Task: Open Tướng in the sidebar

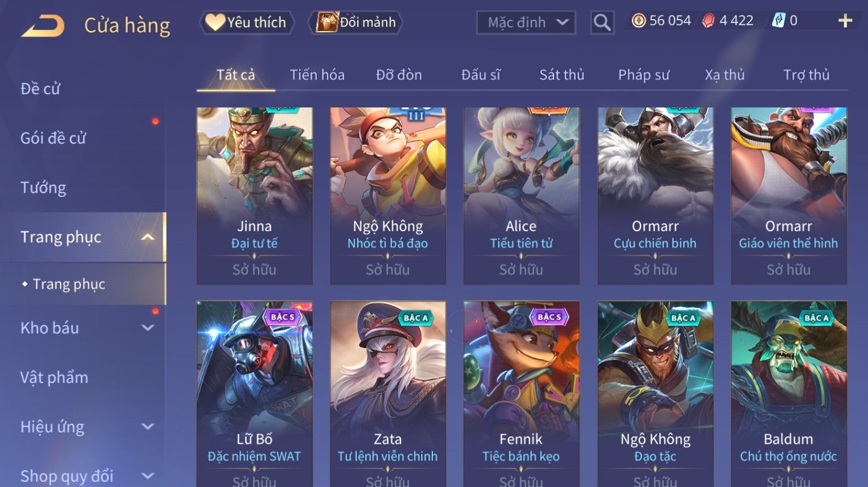Action: (43, 188)
